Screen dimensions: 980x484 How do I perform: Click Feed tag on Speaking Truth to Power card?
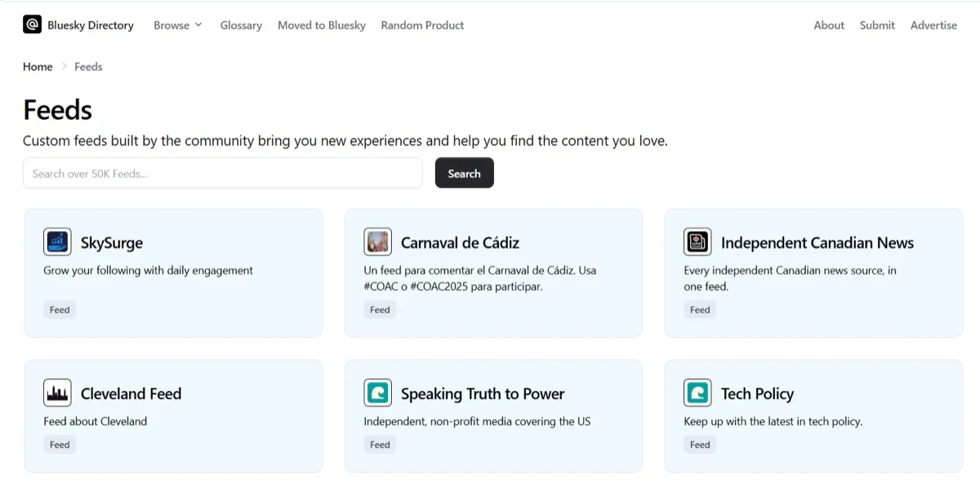click(380, 445)
